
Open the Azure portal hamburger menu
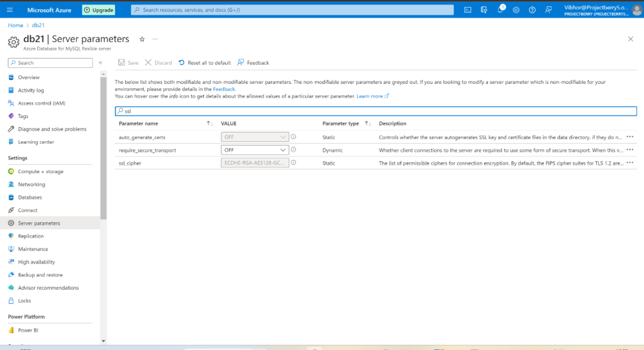[10, 10]
